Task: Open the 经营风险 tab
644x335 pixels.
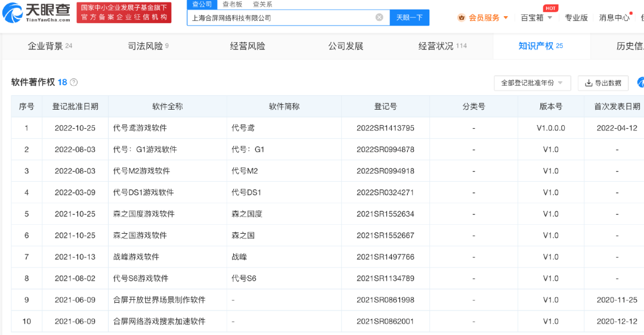Action: click(247, 46)
